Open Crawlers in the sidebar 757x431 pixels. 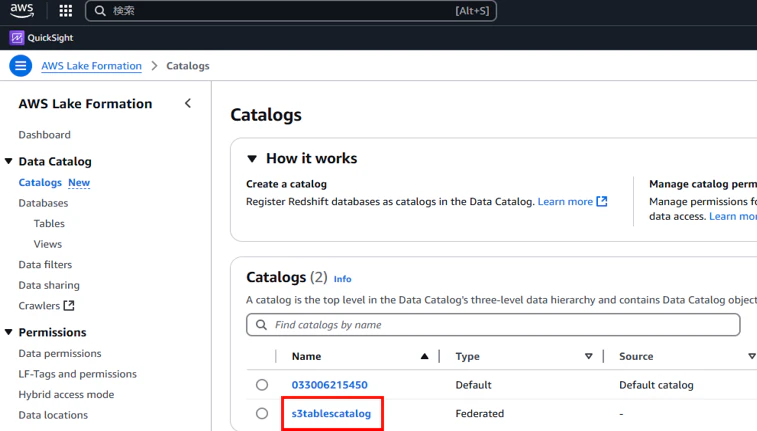coord(39,306)
